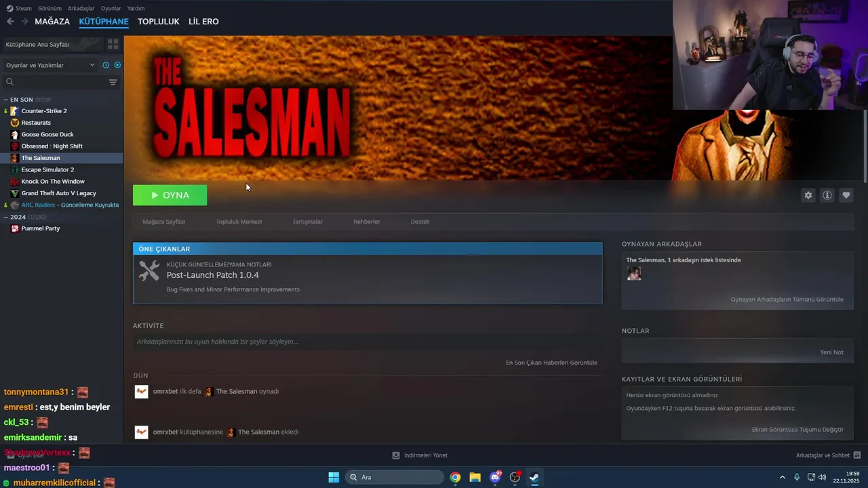Click En Son Çıkan Haberleri Görüntüle
868x488 pixels.
pyautogui.click(x=551, y=363)
